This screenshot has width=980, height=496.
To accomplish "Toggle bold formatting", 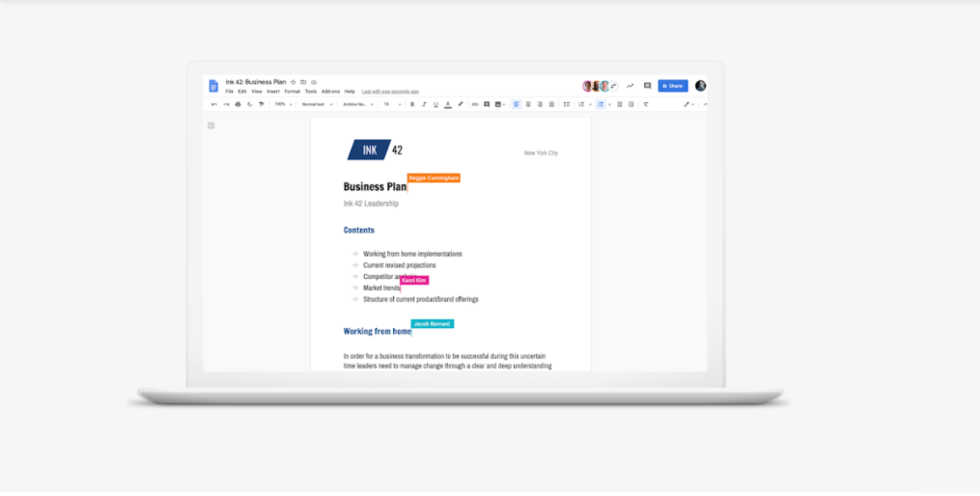I will [x=412, y=104].
